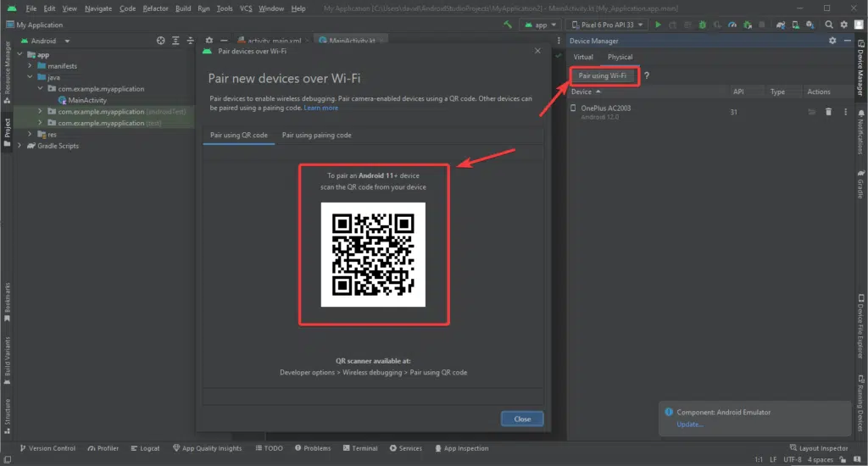
Task: Open the Android project view dropdown
Action: click(46, 41)
